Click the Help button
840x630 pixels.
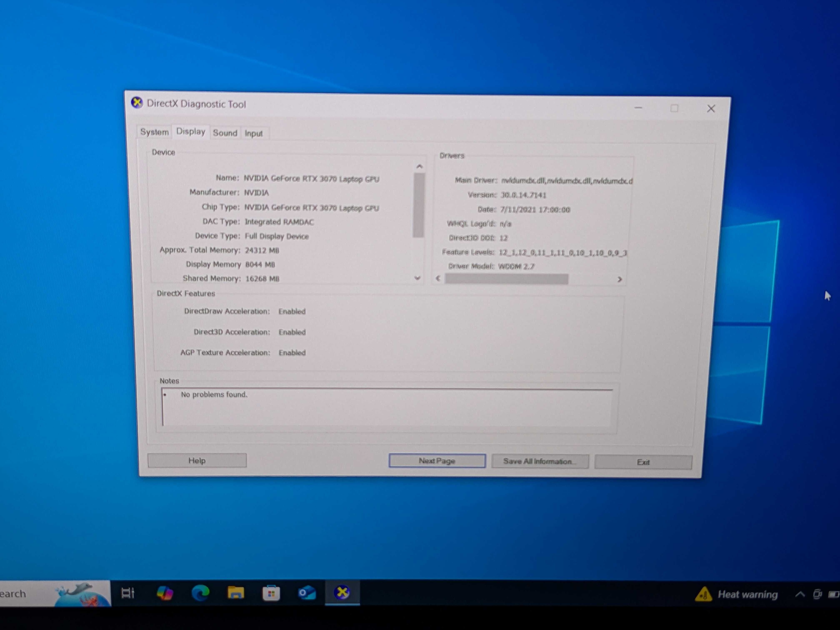click(x=197, y=460)
